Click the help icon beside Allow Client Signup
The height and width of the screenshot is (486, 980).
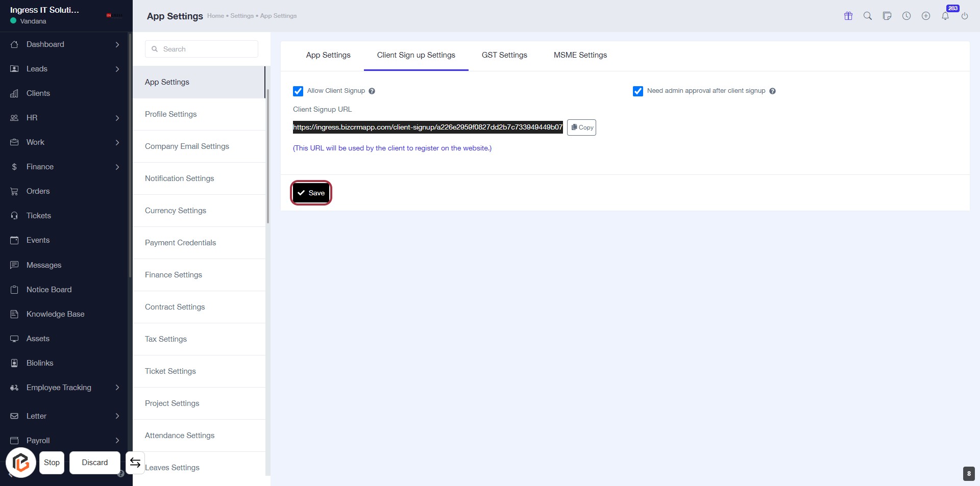tap(372, 91)
